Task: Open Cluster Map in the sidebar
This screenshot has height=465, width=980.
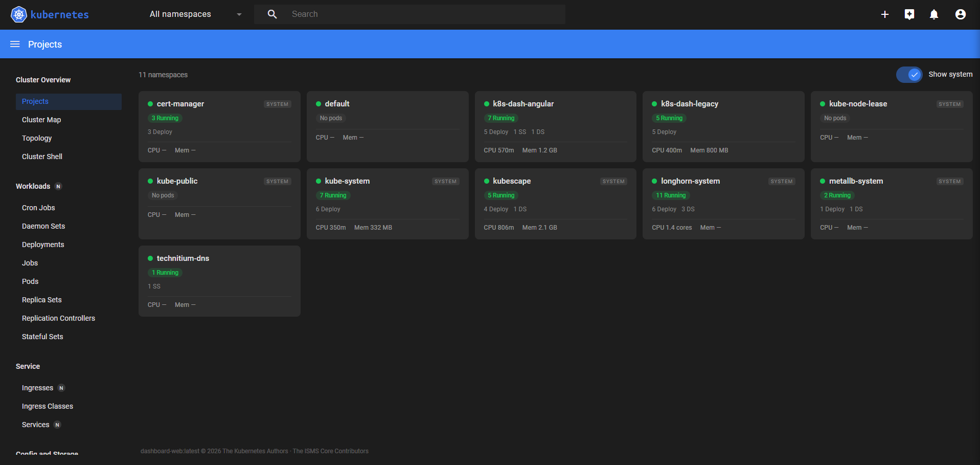Action: 41,120
